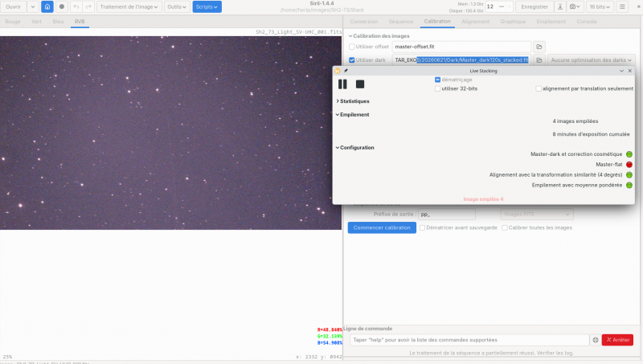Expand the Statistiques section

pyautogui.click(x=353, y=101)
